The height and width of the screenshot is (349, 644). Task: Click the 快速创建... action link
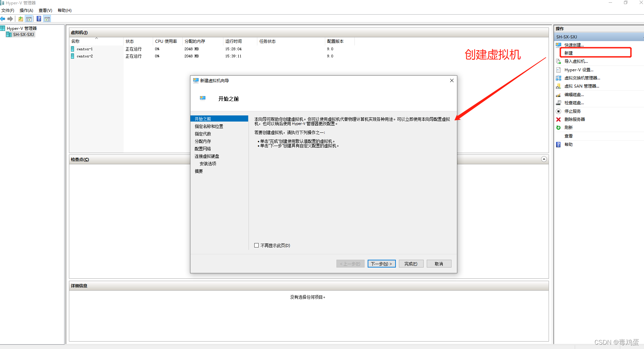(x=574, y=45)
